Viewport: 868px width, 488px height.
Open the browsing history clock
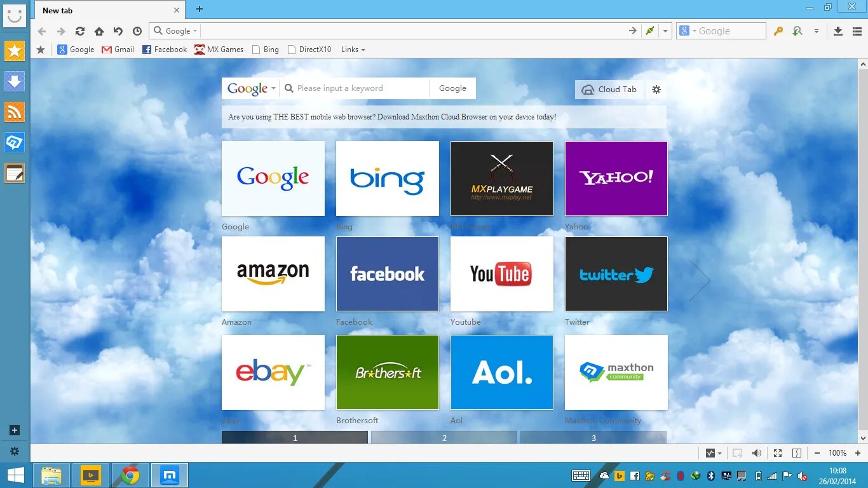pos(137,31)
